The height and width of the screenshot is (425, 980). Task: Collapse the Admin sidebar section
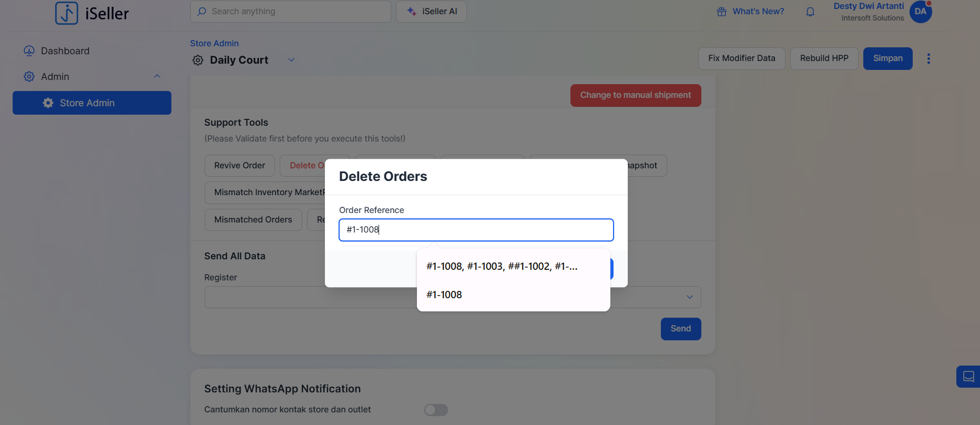(x=157, y=77)
